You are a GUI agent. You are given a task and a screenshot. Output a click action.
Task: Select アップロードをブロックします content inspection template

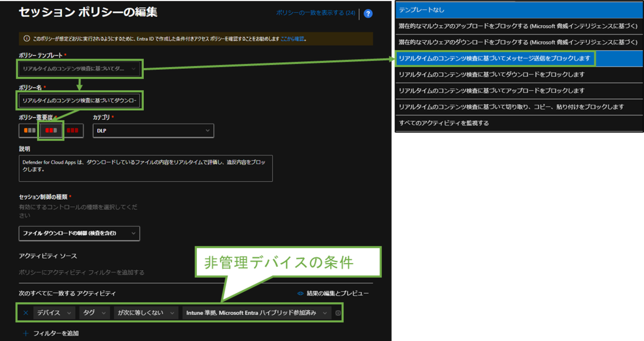[x=519, y=90]
